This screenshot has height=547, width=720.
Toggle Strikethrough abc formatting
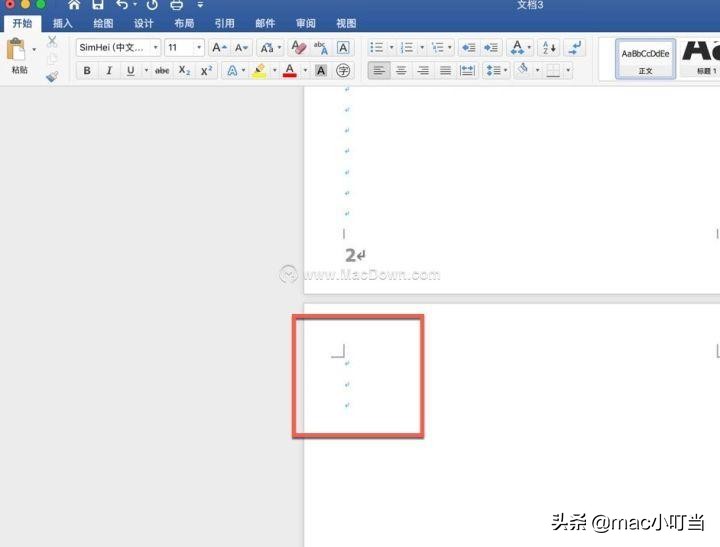coord(162,71)
